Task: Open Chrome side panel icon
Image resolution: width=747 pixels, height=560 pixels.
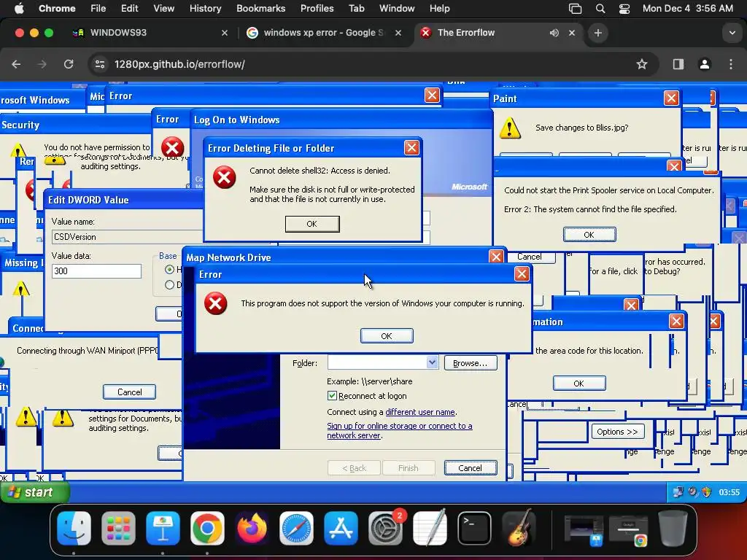Action: (678, 64)
